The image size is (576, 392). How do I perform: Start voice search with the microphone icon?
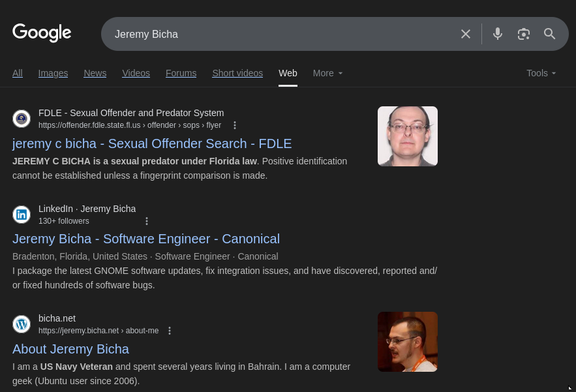[498, 34]
